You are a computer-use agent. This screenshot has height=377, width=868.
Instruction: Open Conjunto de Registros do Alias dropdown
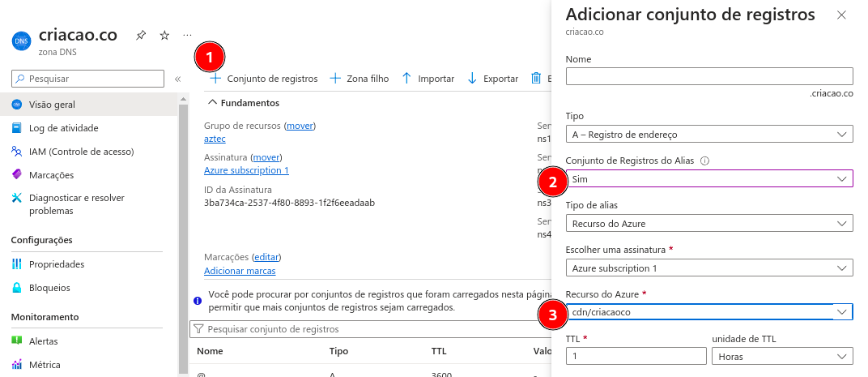tap(709, 178)
